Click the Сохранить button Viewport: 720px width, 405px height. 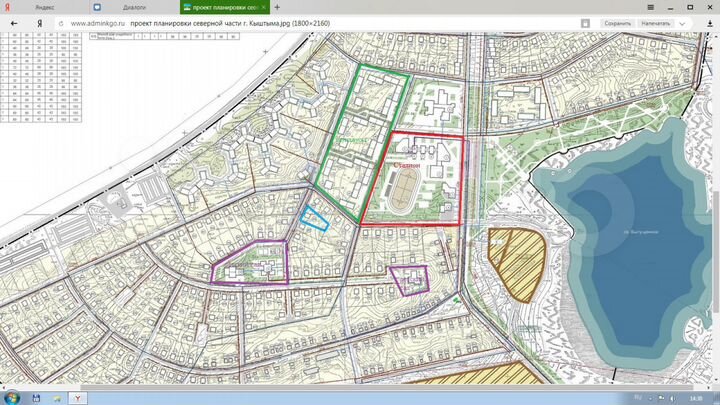(618, 22)
